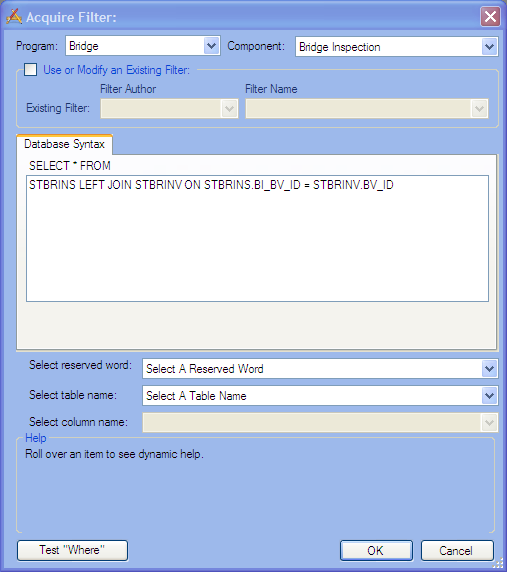Dismiss the dialog with Cancel button
The height and width of the screenshot is (572, 507).
tap(457, 550)
